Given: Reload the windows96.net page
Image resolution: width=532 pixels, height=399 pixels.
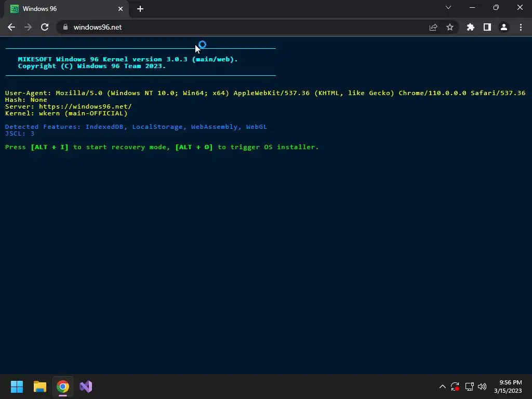Looking at the screenshot, I should click(x=45, y=27).
